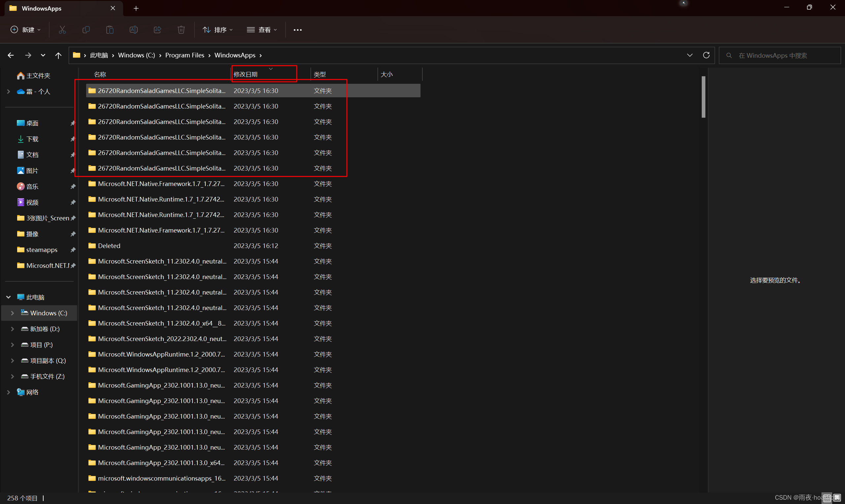Click WindowsApps in the address breadcrumb
The height and width of the screenshot is (504, 845).
click(x=235, y=55)
